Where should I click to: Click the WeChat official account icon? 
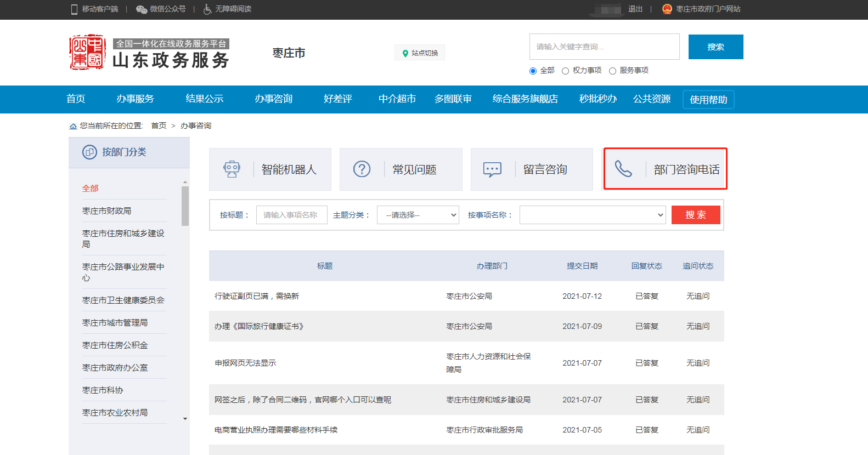pos(142,9)
